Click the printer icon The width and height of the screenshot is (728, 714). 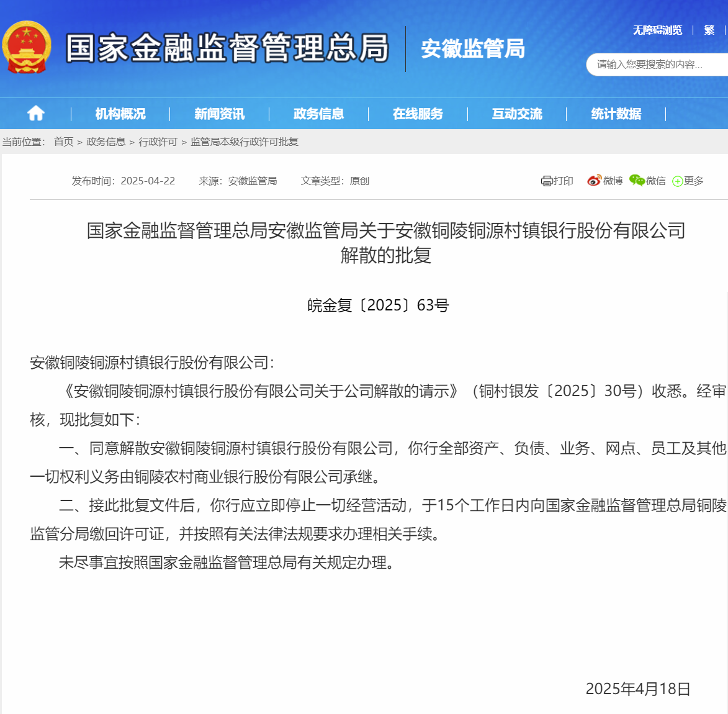coord(546,181)
